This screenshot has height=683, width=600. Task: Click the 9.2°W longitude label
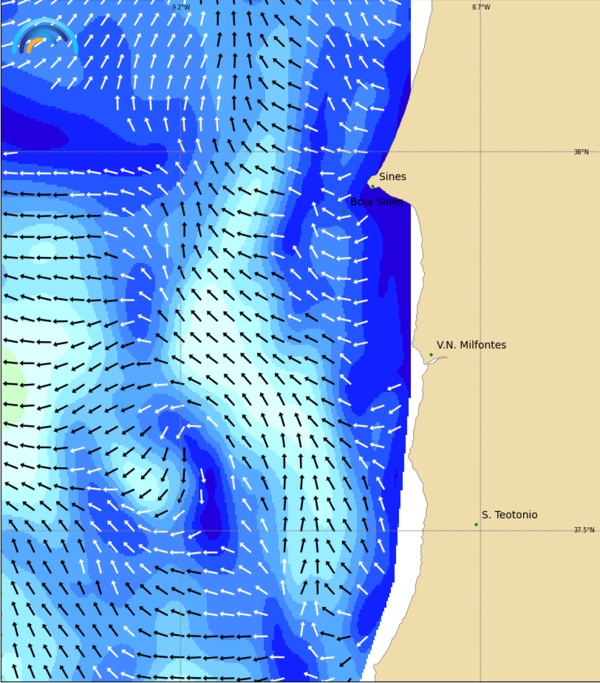(180, 7)
